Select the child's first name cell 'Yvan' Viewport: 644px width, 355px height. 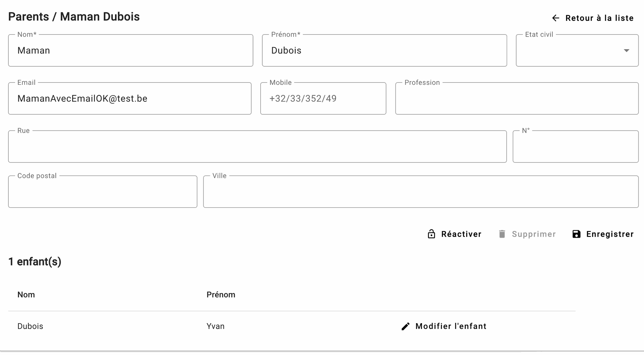coord(215,327)
